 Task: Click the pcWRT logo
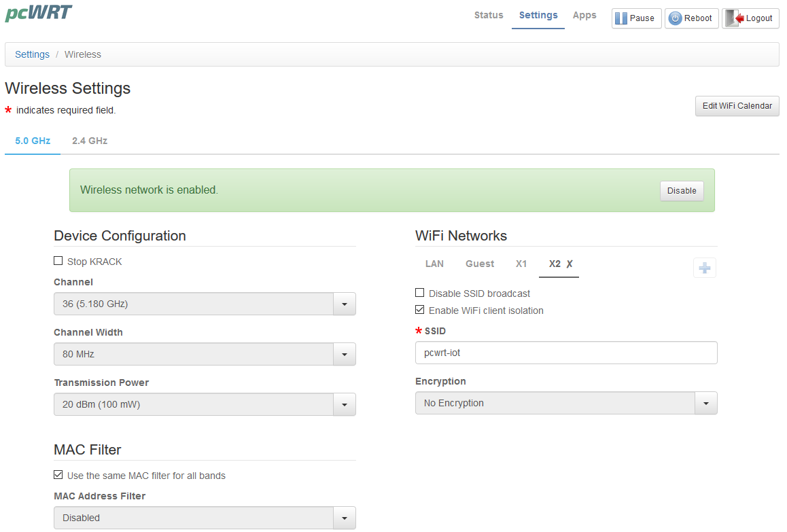(39, 13)
